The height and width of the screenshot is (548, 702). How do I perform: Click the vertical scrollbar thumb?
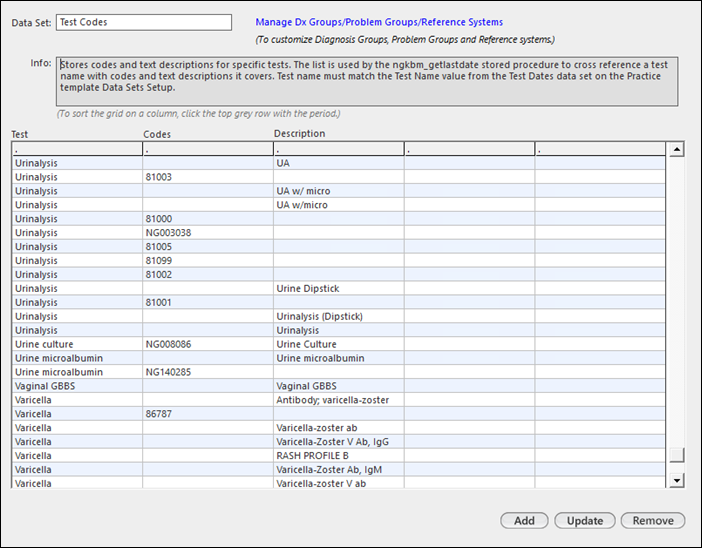tap(676, 455)
